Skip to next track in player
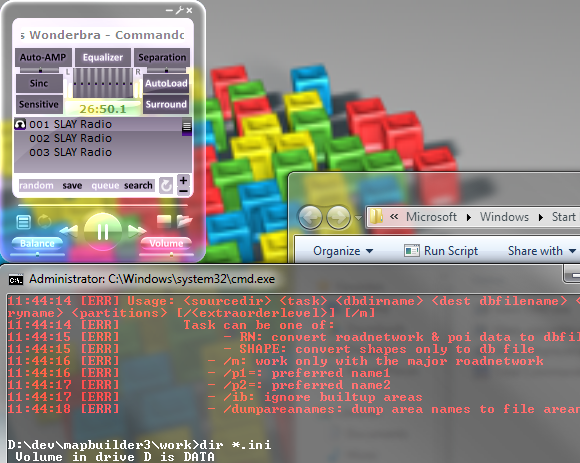 137,231
